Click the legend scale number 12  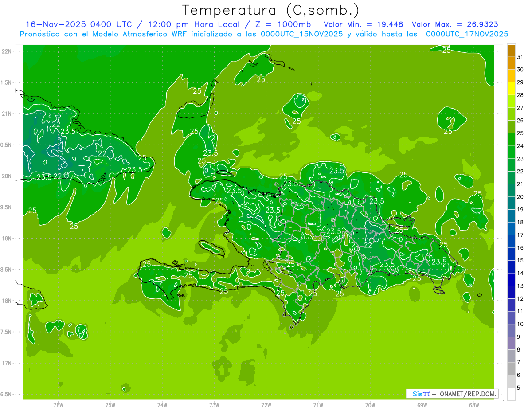(x=520, y=298)
